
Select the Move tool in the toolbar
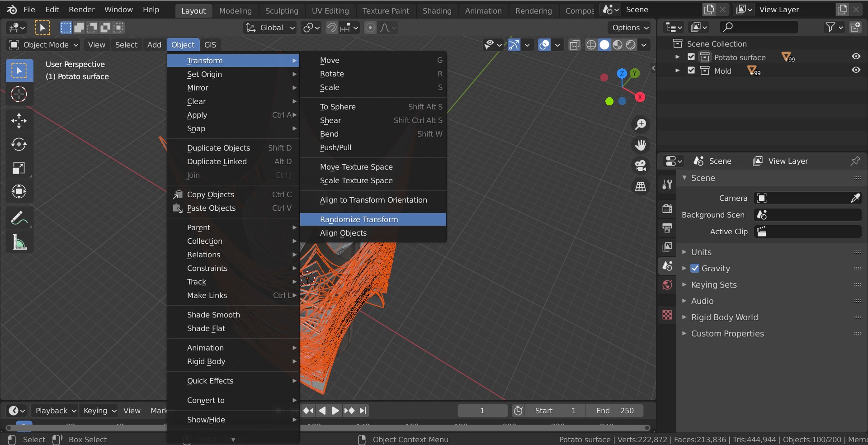(19, 120)
